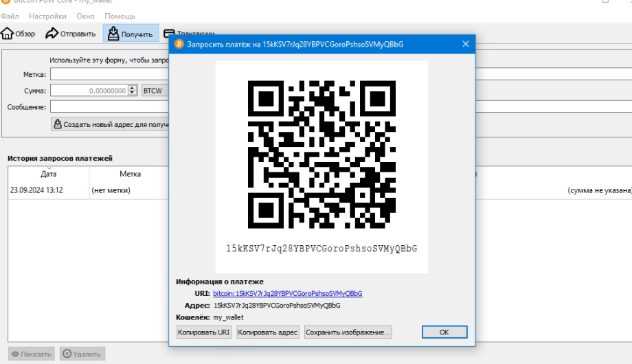The width and height of the screenshot is (632, 364).
Task: Click Копировать адрес button
Action: (268, 332)
